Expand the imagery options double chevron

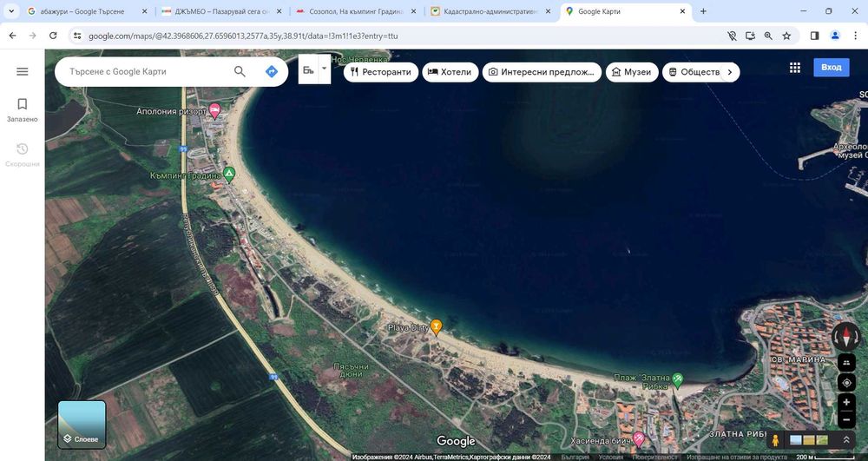click(846, 440)
